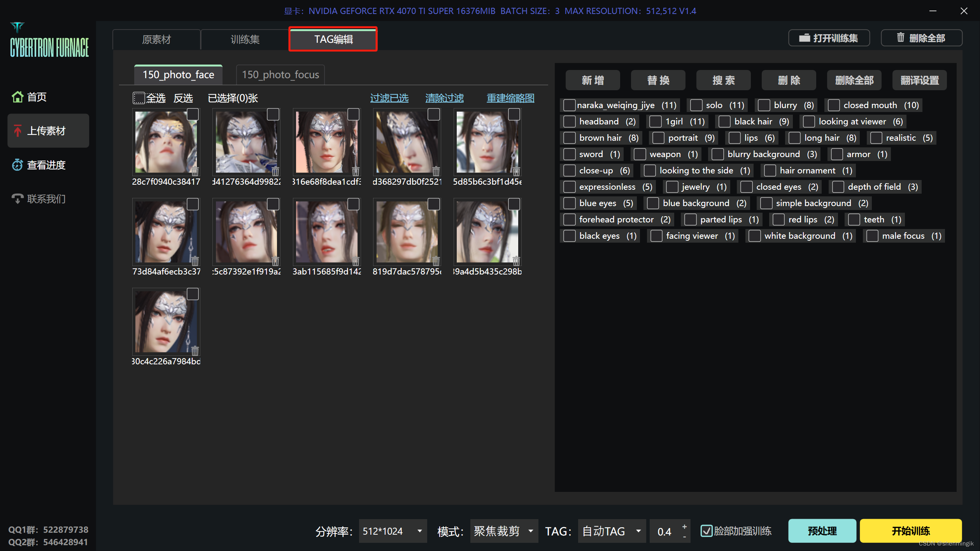Increase TAG threshold 0.4 with plus
Image resolution: width=980 pixels, height=551 pixels.
pyautogui.click(x=684, y=526)
